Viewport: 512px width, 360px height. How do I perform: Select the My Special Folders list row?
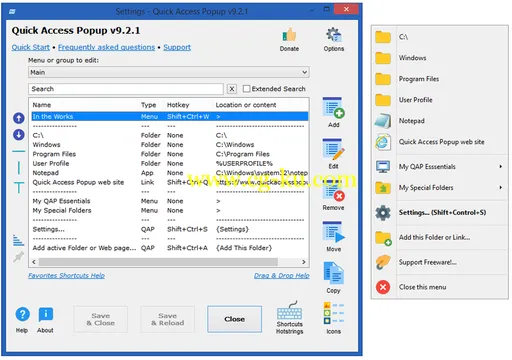(x=169, y=210)
